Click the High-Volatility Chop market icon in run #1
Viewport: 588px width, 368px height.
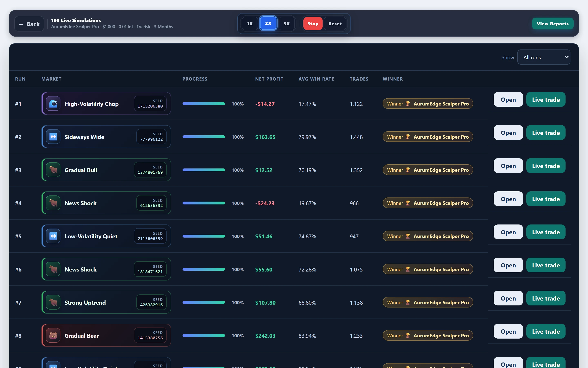coord(53,104)
